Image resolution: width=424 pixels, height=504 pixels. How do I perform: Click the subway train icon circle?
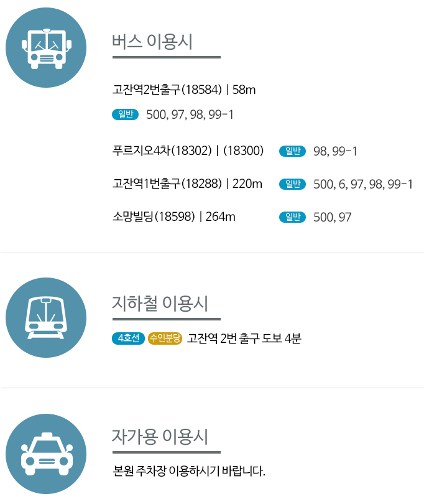click(x=46, y=317)
